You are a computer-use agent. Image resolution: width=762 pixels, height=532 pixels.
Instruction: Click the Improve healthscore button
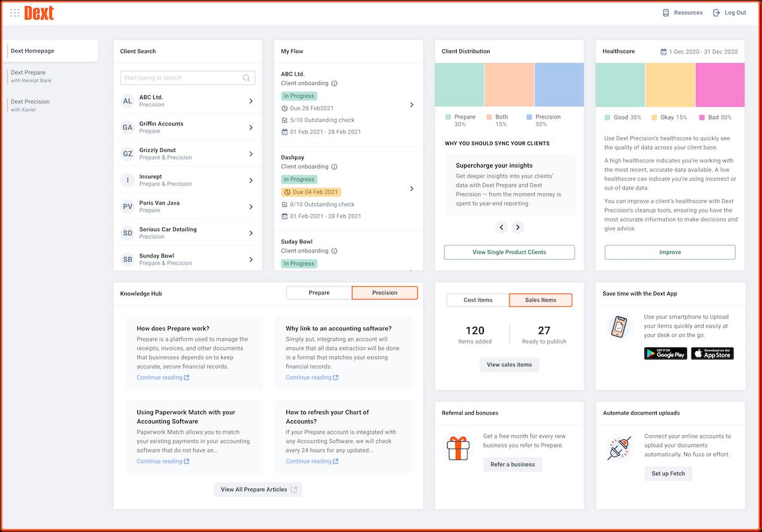pos(670,252)
